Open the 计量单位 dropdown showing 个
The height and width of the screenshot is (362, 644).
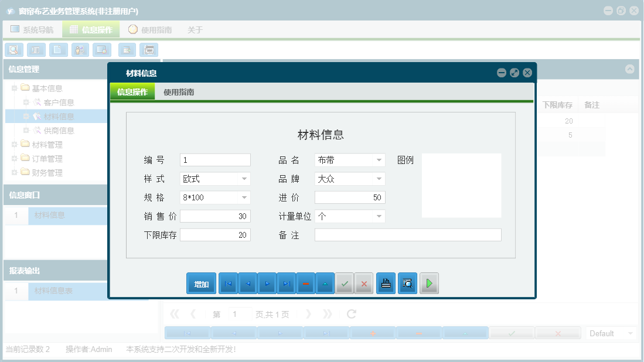379,216
